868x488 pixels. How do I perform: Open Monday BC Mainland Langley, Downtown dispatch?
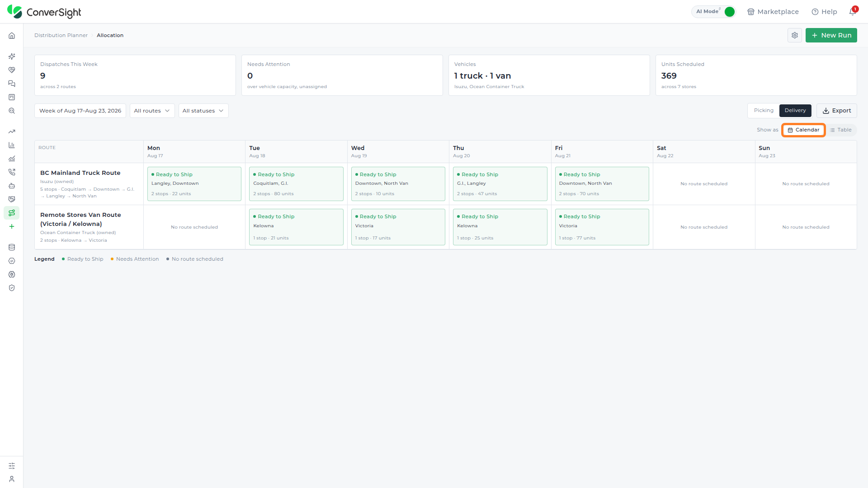[194, 184]
